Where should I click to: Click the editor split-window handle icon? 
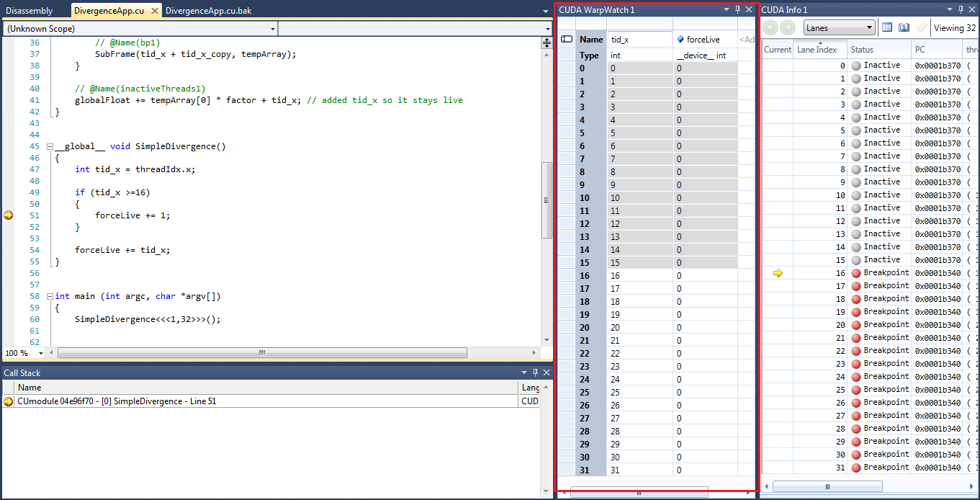[546, 43]
